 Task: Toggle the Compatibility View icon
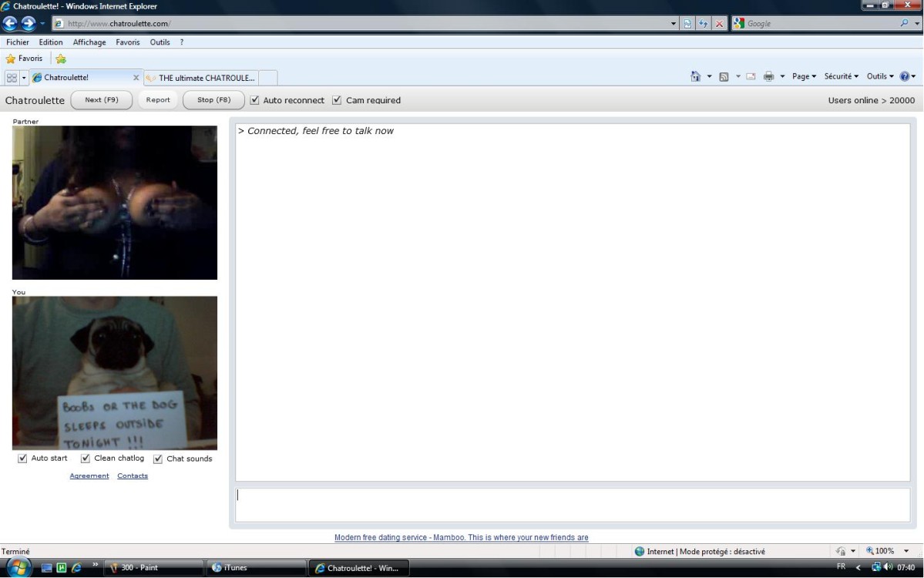click(687, 24)
